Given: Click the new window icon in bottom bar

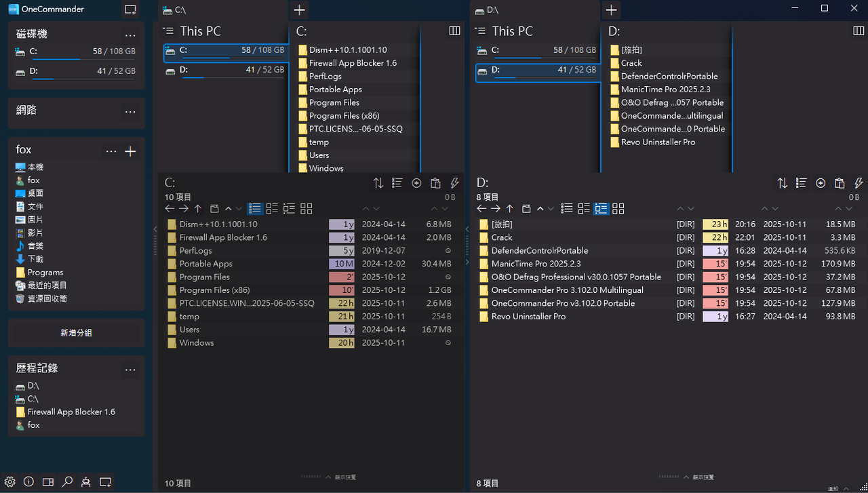Looking at the screenshot, I should click(x=105, y=482).
